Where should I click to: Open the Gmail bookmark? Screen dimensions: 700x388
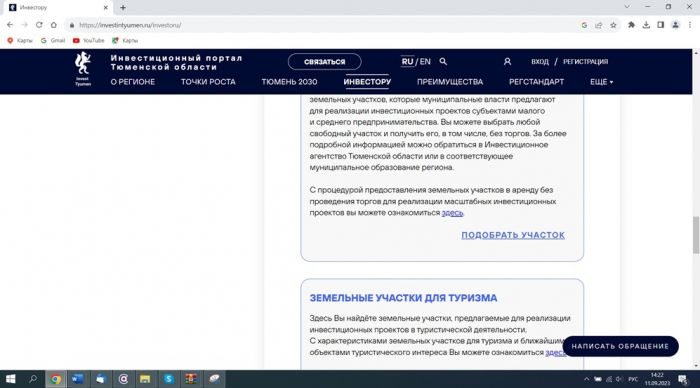click(x=53, y=40)
